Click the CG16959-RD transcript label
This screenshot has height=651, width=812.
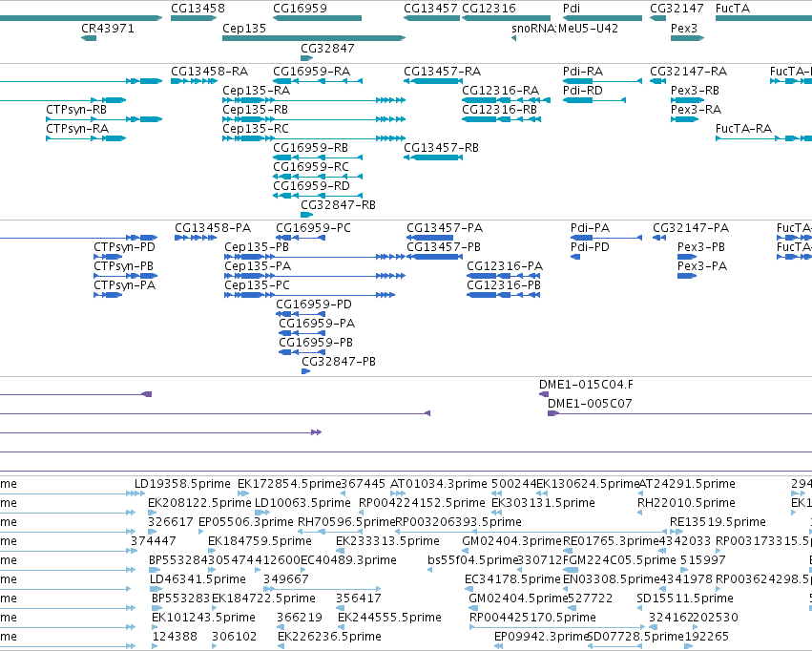(x=311, y=185)
